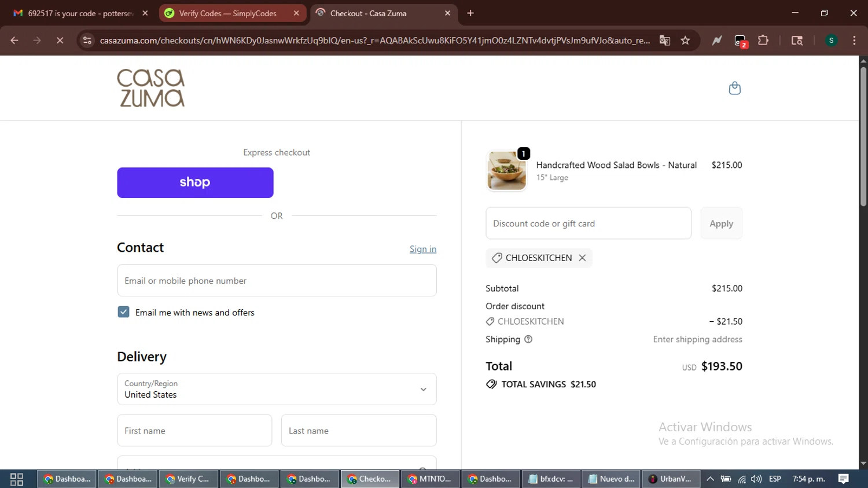
Task: Show hidden system tray icons
Action: click(x=710, y=479)
